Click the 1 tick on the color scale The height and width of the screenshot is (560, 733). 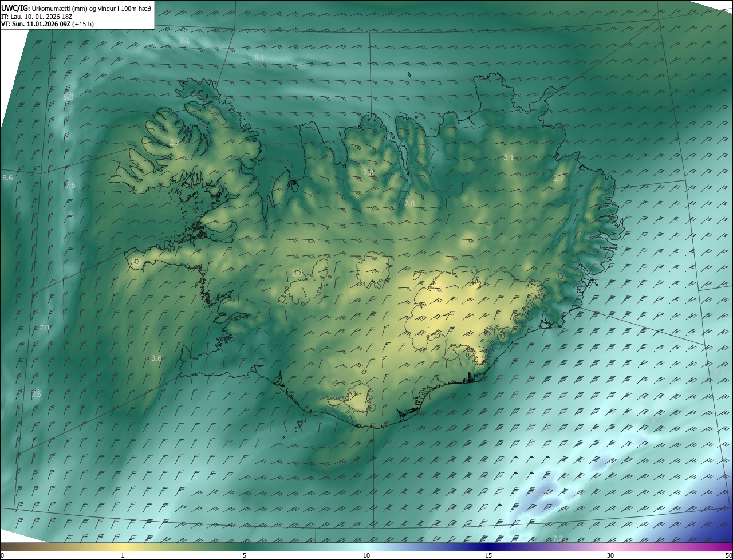tap(123, 555)
